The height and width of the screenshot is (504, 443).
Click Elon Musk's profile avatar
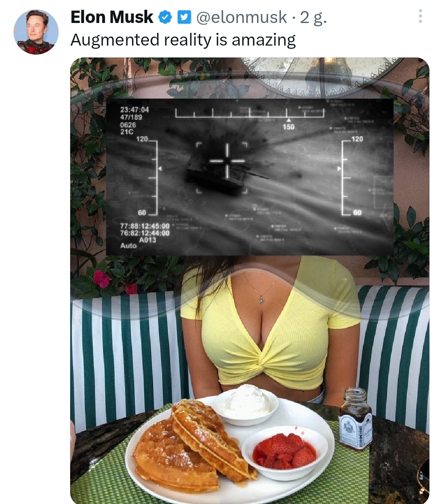pos(36,32)
